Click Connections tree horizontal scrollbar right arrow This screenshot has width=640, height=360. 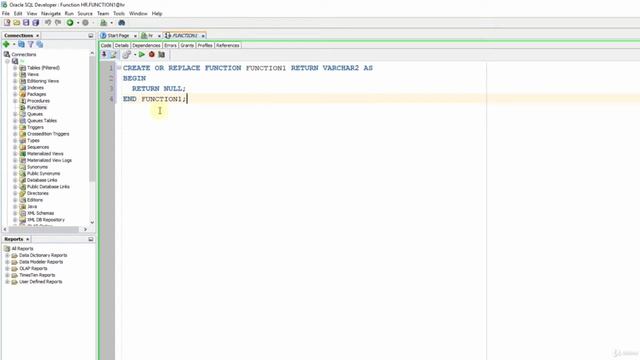point(85,229)
